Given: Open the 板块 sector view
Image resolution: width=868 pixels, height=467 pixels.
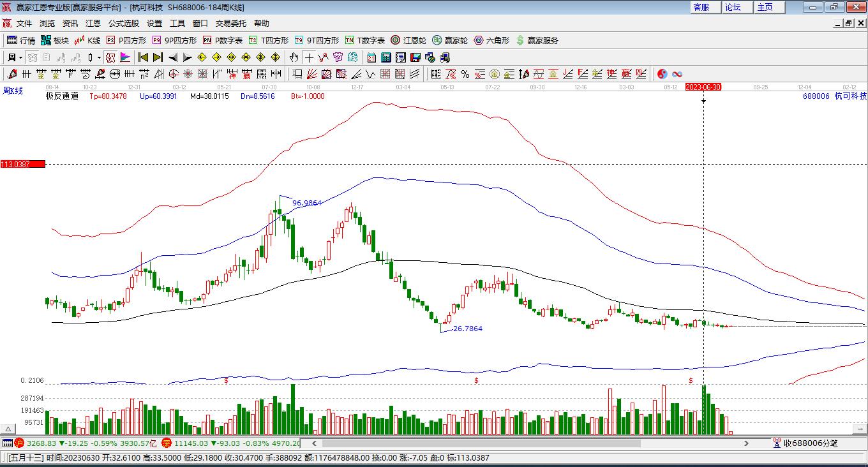Looking at the screenshot, I should (x=55, y=40).
